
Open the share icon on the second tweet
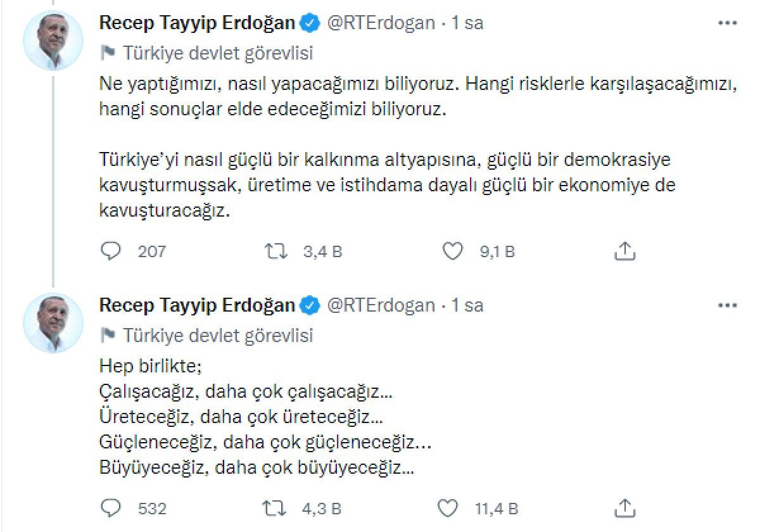(x=626, y=508)
